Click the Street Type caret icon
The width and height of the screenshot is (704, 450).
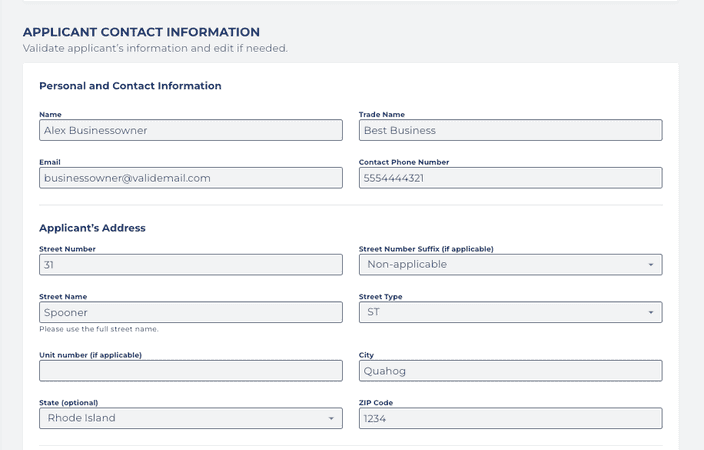[x=651, y=312]
